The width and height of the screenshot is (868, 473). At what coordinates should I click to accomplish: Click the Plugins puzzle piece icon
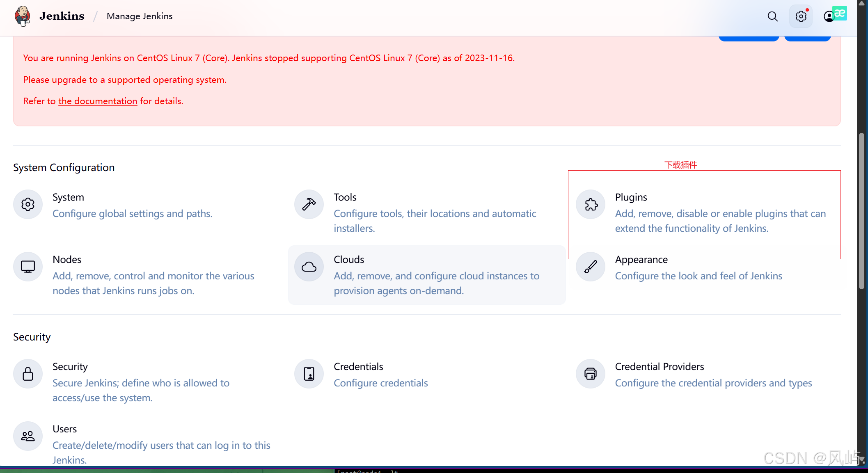[x=591, y=204]
